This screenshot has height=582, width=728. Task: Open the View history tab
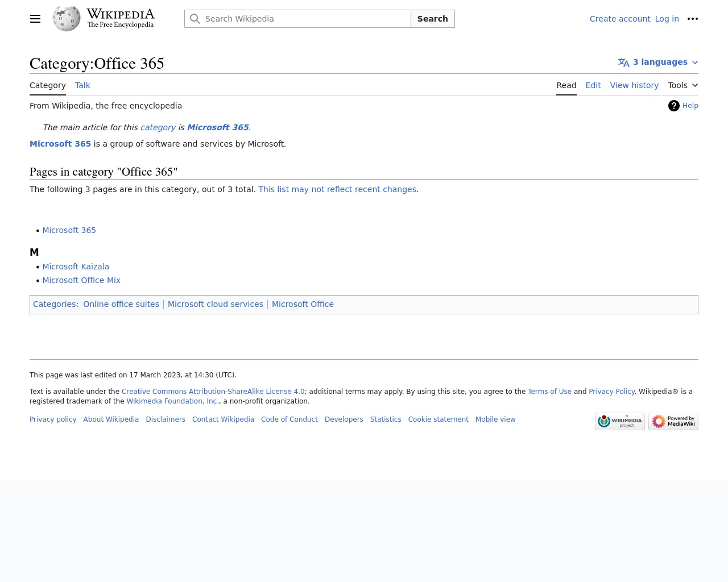click(634, 85)
